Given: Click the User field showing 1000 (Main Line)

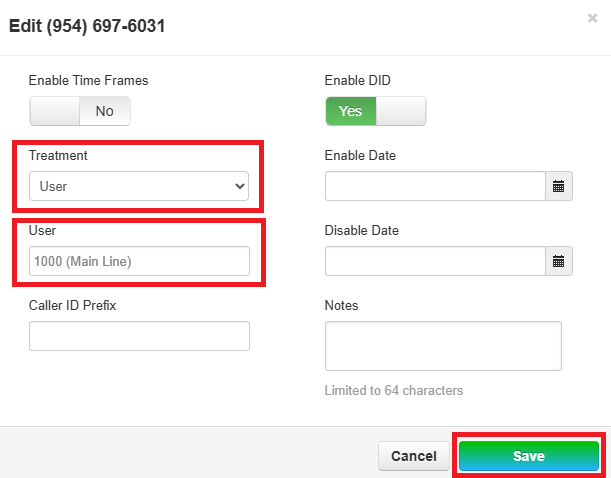Looking at the screenshot, I should [139, 261].
